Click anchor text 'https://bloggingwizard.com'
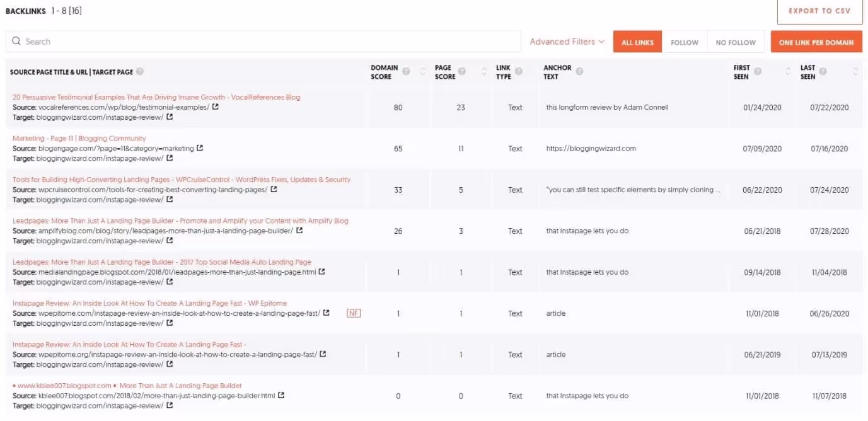Screen dimensions: 868x421 coord(591,149)
